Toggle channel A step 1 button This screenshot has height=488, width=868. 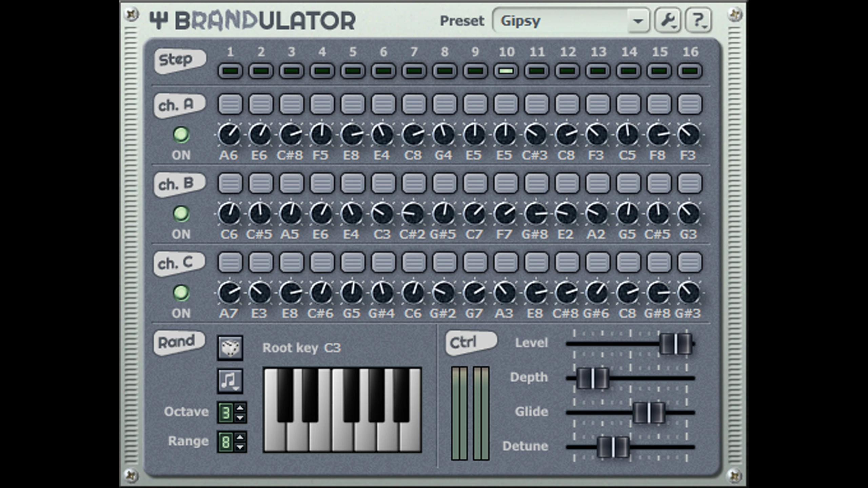tap(230, 104)
